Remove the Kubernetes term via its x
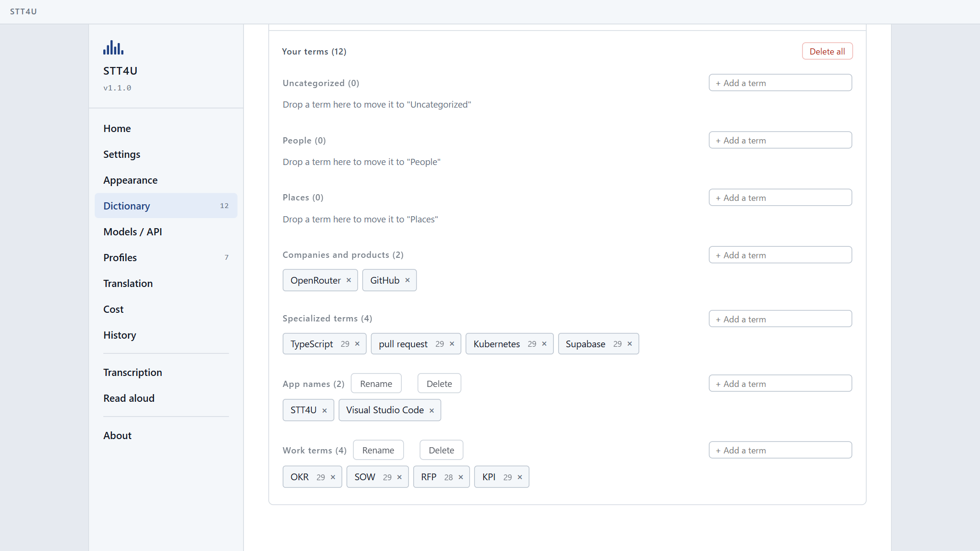 point(544,344)
